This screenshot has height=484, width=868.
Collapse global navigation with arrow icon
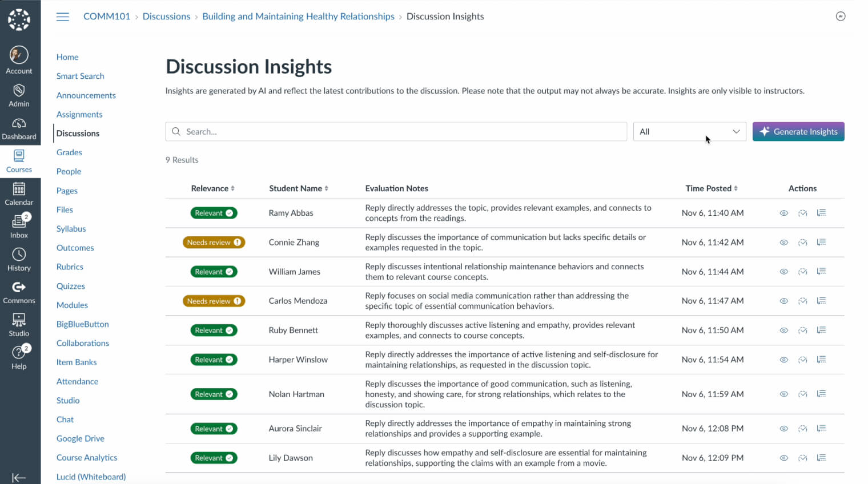tap(19, 478)
